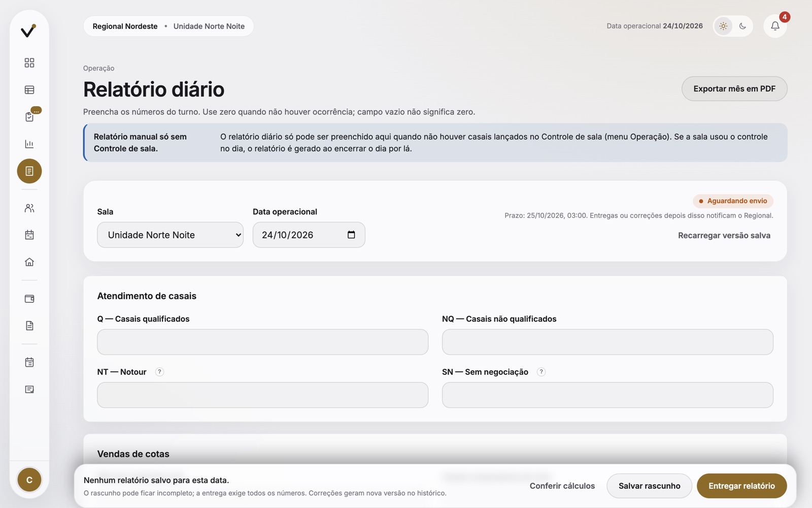Click the header Data operacional 24/10/2026 text

click(655, 26)
